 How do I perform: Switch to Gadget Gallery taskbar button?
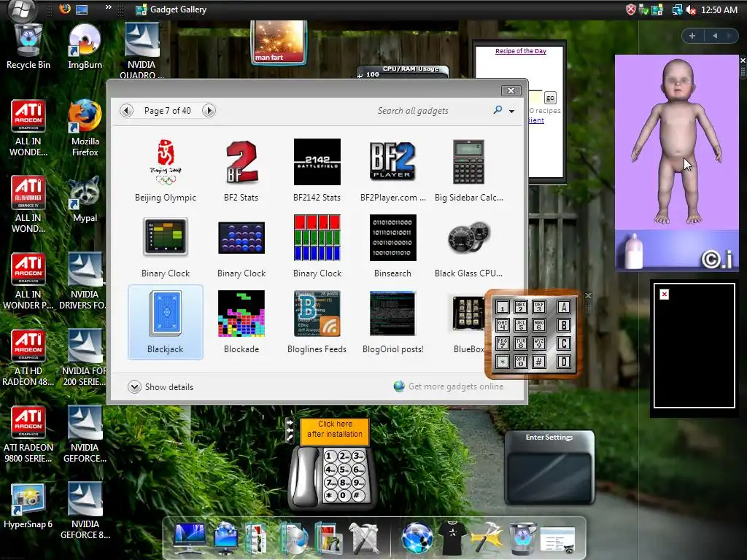tap(171, 9)
